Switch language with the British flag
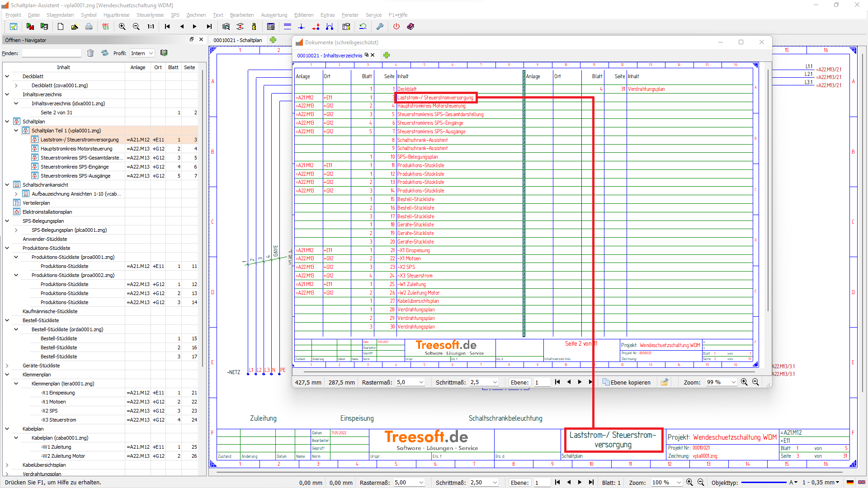Viewport: 868px width, 488px height. click(862, 483)
